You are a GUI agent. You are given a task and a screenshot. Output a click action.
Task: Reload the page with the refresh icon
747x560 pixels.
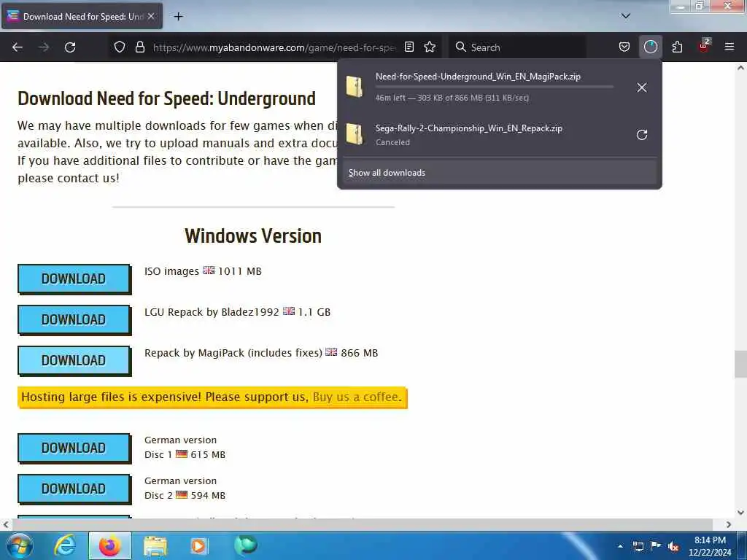coord(70,47)
